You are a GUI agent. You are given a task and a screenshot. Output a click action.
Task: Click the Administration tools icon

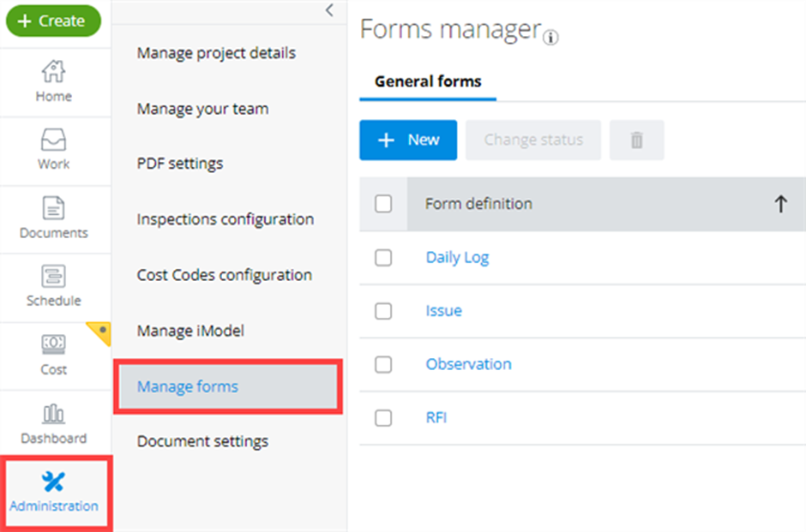(53, 481)
